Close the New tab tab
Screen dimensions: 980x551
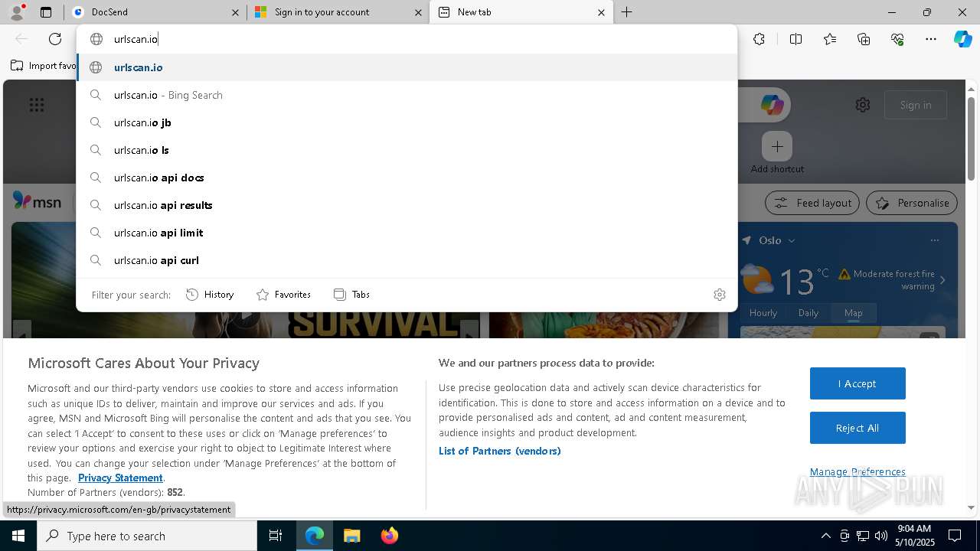click(x=601, y=12)
